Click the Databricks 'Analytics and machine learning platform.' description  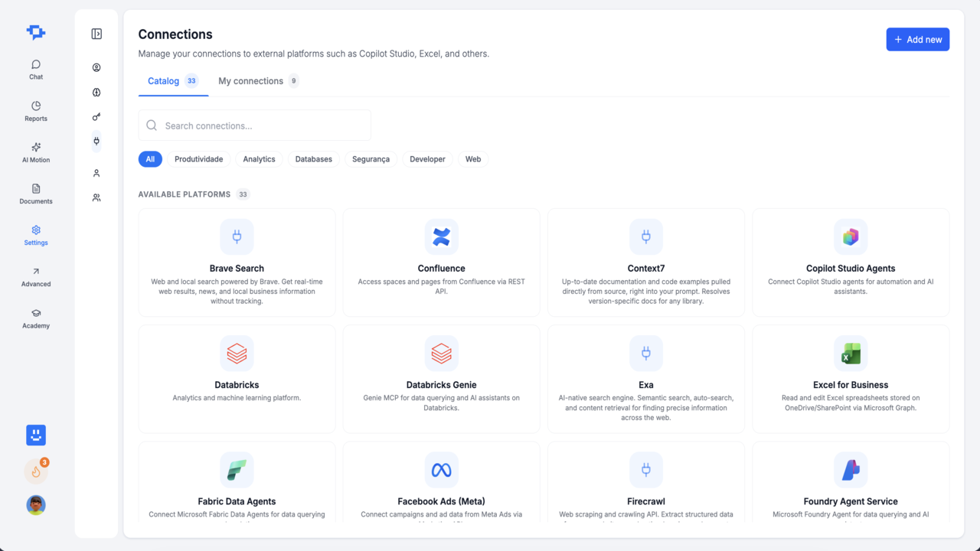point(237,398)
